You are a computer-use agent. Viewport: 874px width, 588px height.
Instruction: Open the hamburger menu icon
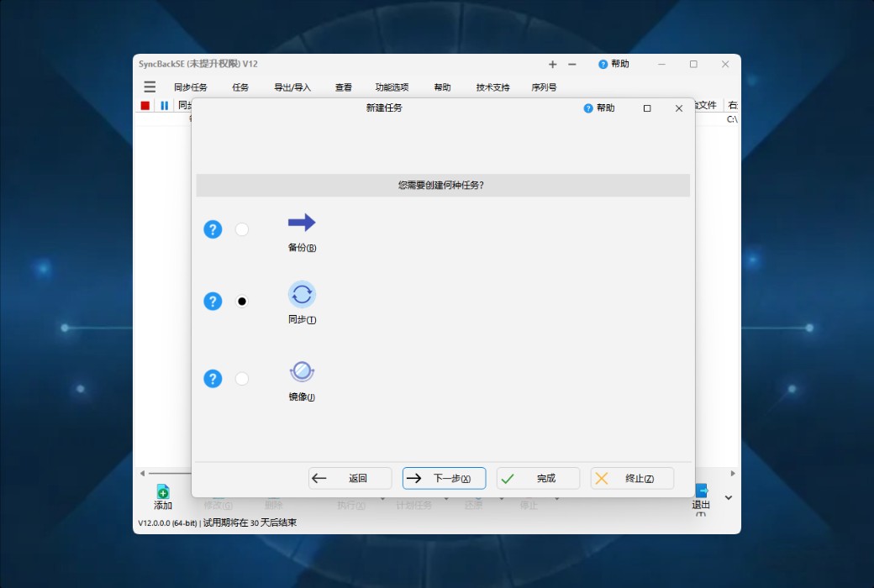tap(149, 87)
